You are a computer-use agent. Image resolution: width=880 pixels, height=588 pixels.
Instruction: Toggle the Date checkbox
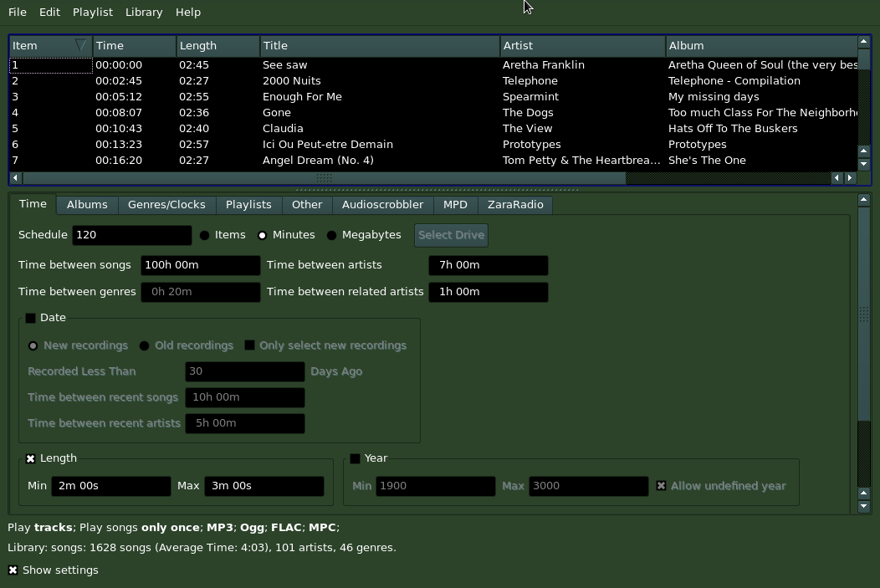[30, 318]
